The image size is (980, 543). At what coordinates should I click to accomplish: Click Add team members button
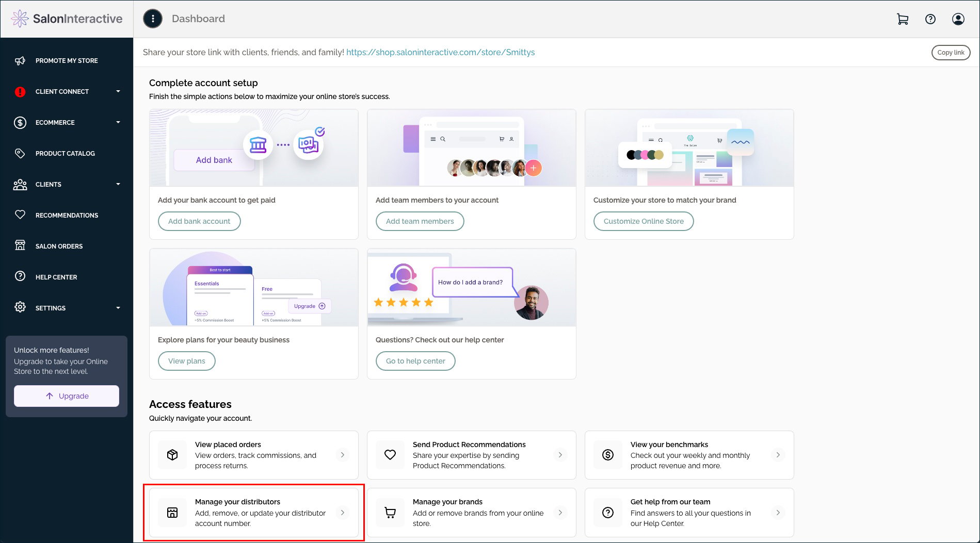click(x=420, y=221)
